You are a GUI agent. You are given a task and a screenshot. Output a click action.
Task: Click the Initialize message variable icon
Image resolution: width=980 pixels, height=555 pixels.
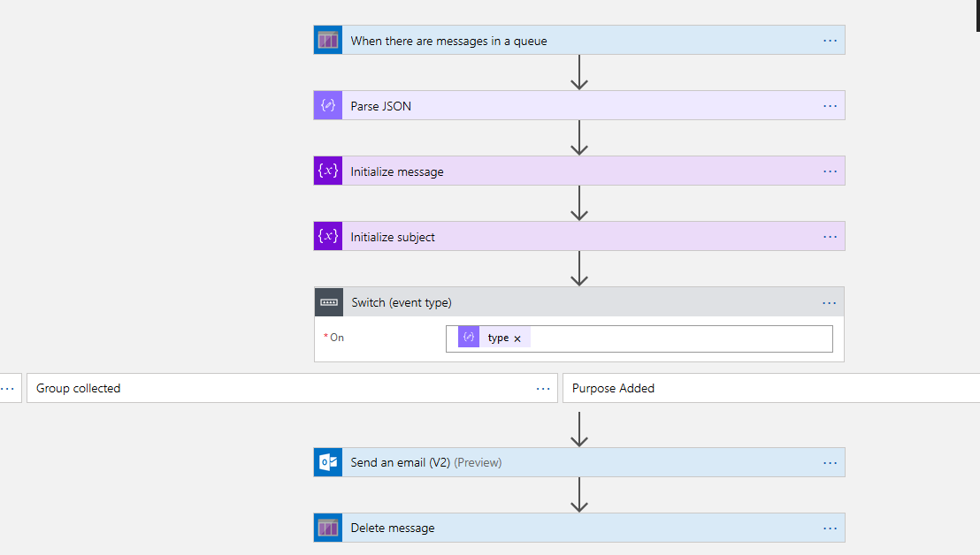point(328,171)
